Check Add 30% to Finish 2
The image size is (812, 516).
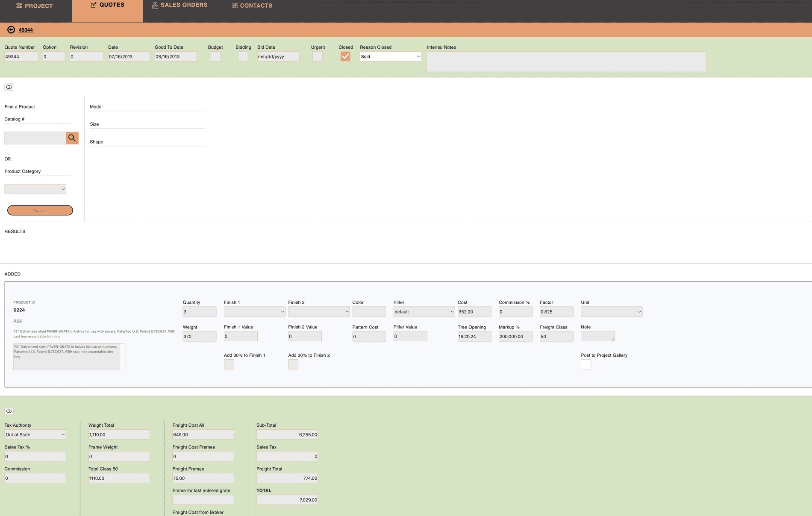293,364
